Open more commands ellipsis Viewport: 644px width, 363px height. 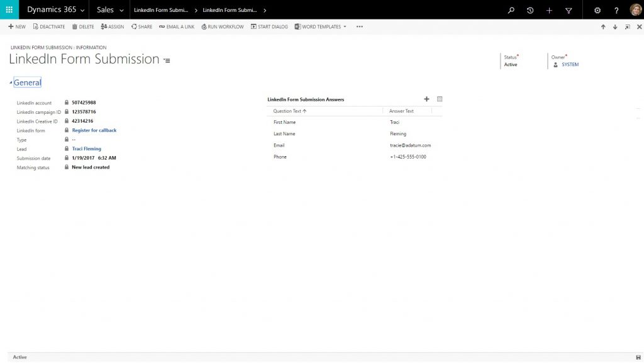click(x=359, y=26)
